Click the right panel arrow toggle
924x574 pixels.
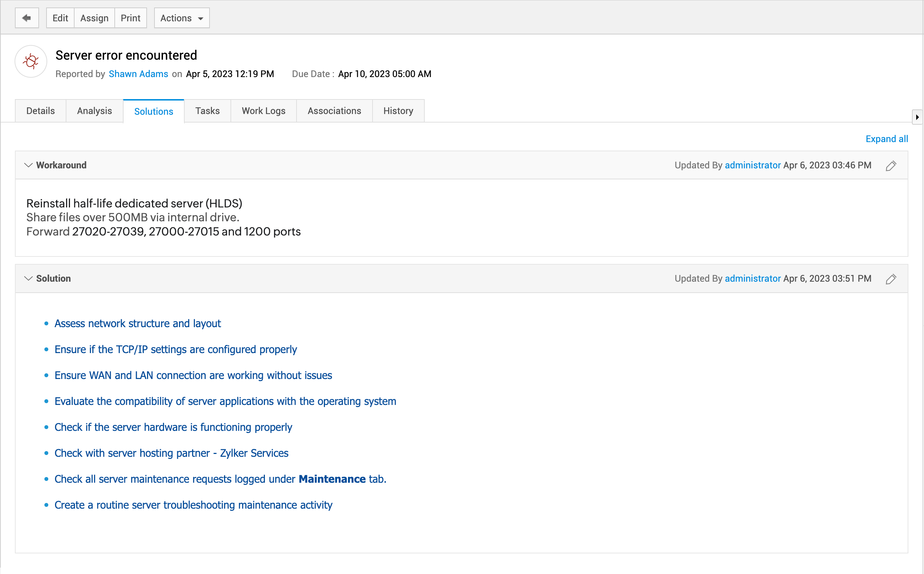[x=917, y=117]
